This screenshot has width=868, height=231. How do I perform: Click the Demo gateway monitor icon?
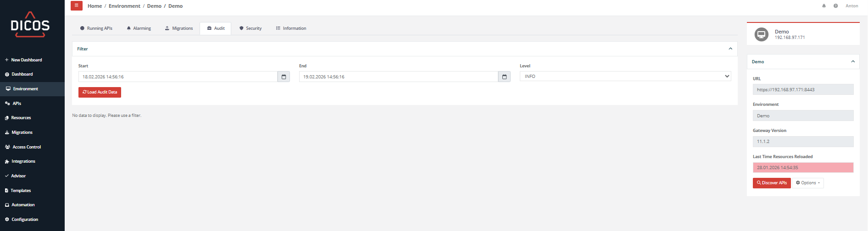(x=761, y=34)
